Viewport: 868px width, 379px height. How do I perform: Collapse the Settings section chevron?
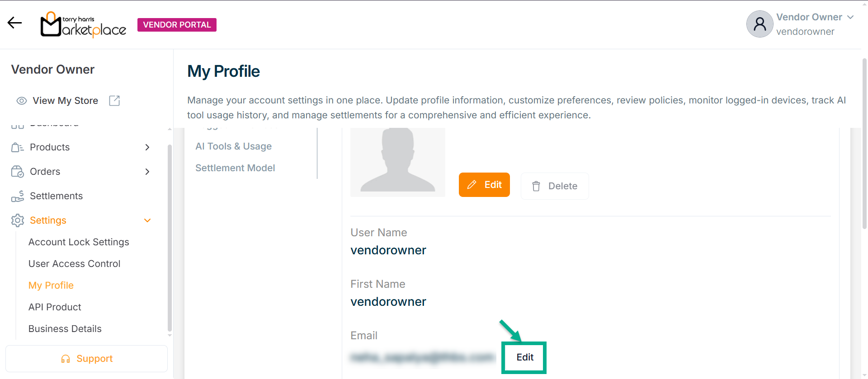coord(147,220)
